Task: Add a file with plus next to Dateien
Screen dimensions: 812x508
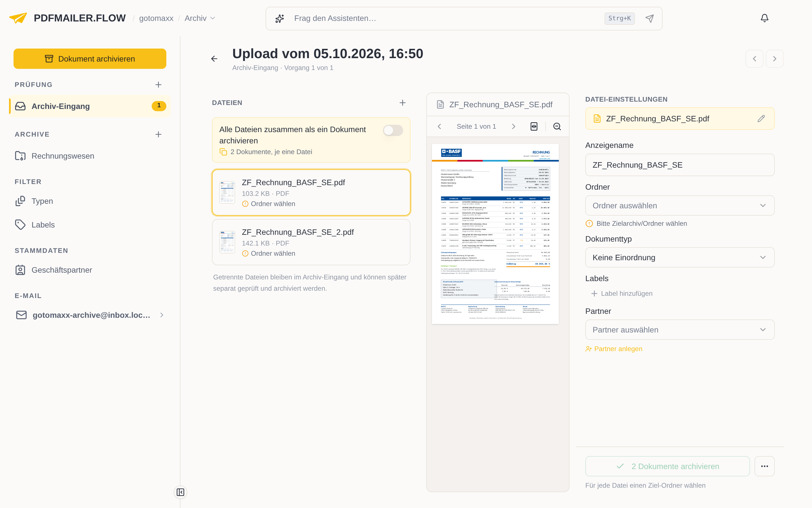Action: click(403, 103)
